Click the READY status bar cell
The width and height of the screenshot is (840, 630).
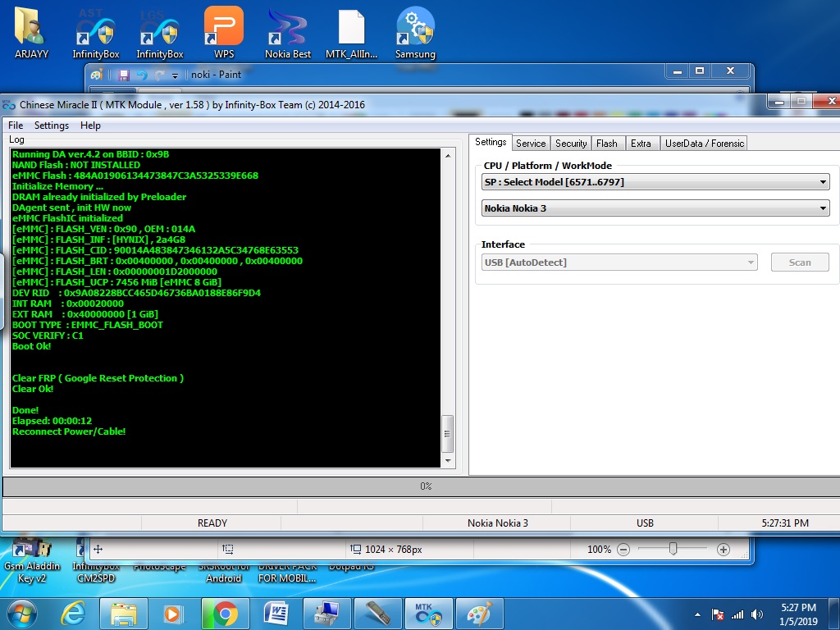click(x=212, y=523)
